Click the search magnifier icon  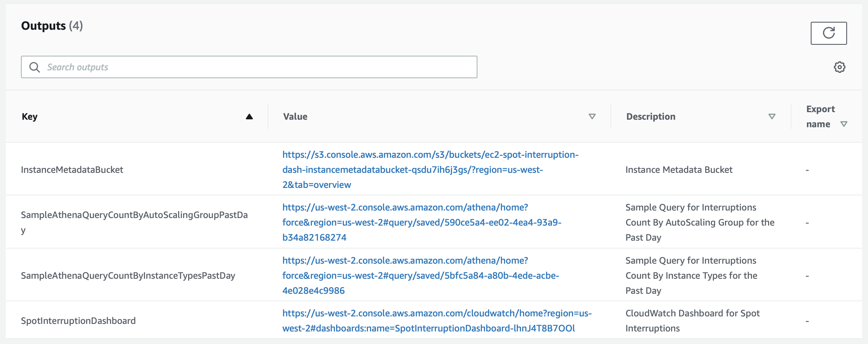click(35, 67)
